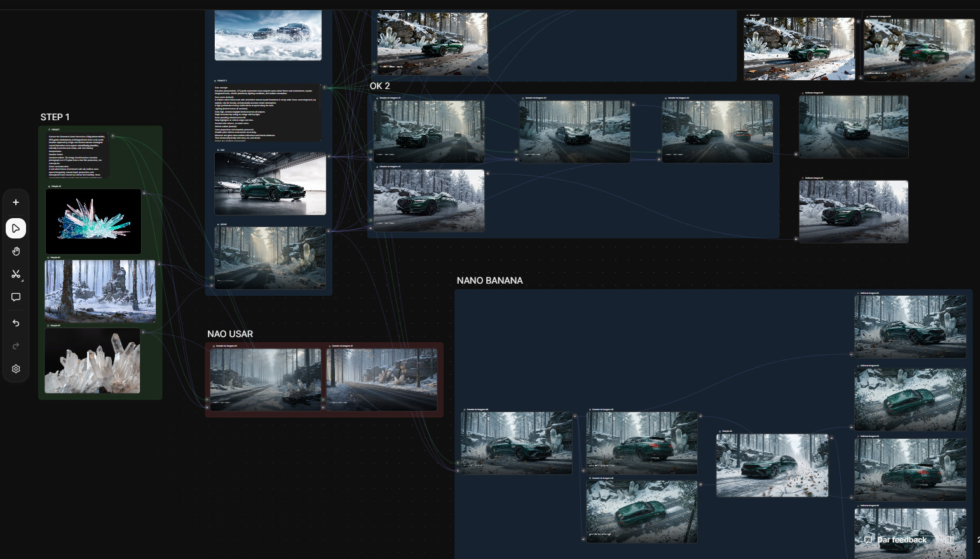Click the map icon next to Dar feedback

949,539
